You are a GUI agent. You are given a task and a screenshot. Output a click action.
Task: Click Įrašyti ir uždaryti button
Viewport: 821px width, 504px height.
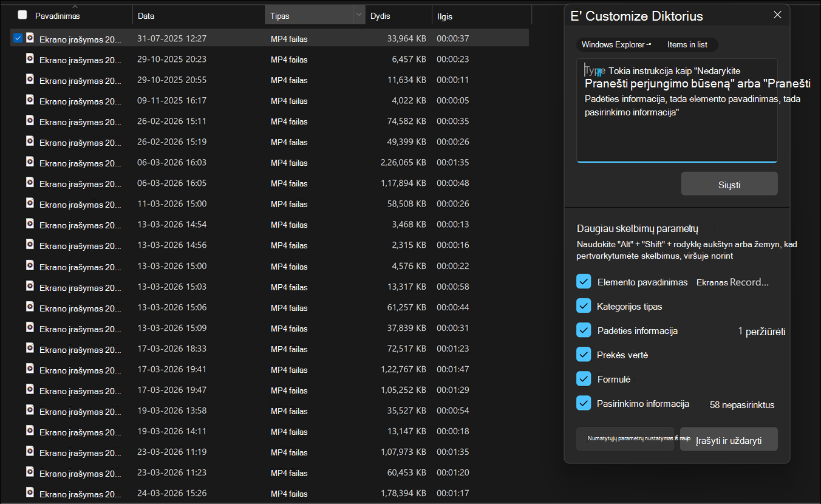[x=729, y=440]
